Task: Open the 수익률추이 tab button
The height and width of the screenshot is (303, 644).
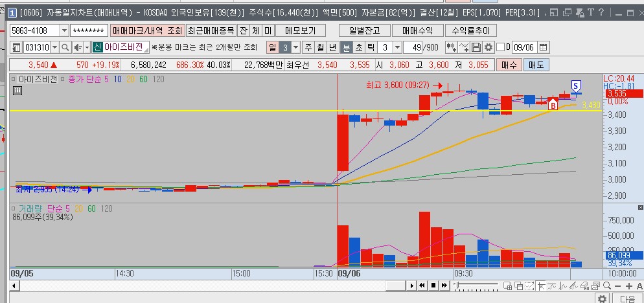Action: point(470,31)
